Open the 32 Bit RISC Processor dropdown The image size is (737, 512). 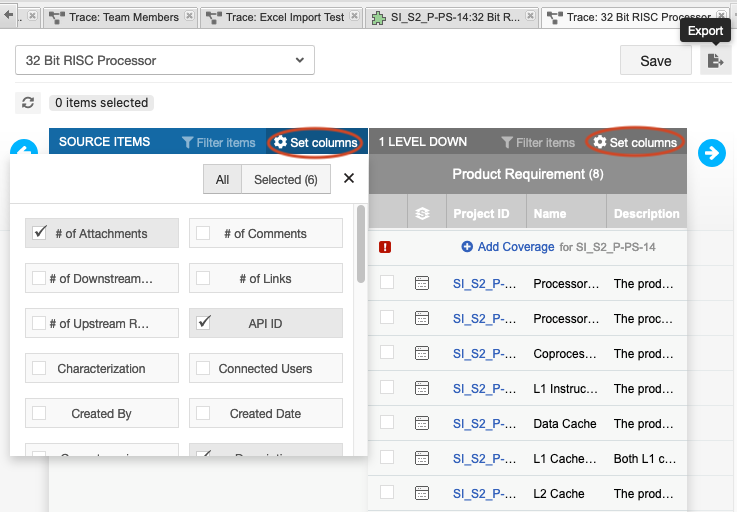[x=165, y=60]
